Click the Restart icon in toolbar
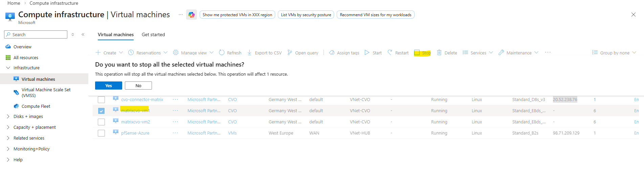The width and height of the screenshot is (644, 194). point(390,52)
